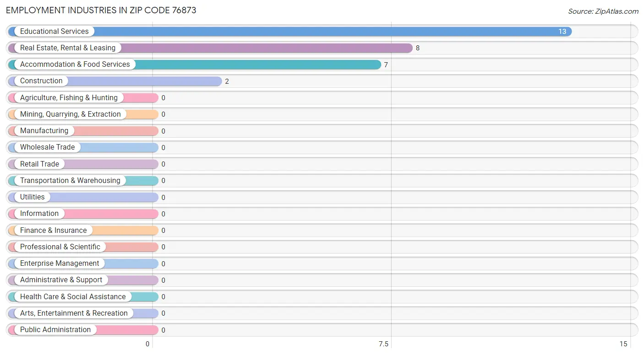Click the 0 value beside Utilities bar
The width and height of the screenshot is (644, 355).
(x=163, y=198)
